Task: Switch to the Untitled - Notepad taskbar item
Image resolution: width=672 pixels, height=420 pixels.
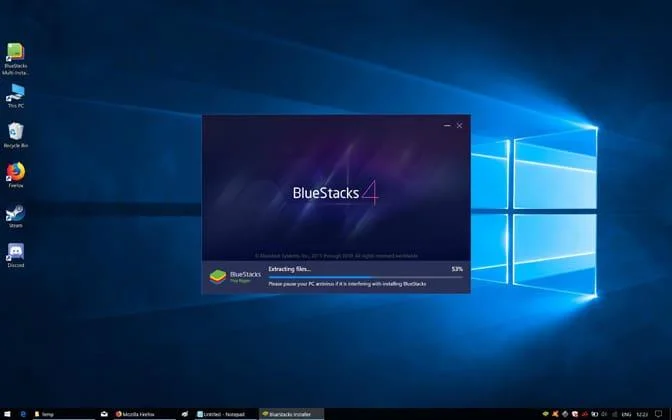Action: tap(225, 414)
